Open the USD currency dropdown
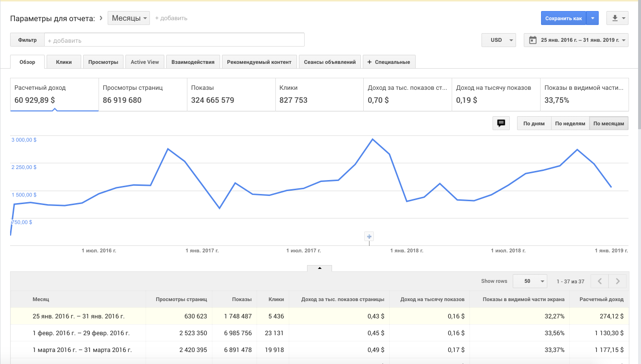 [499, 40]
